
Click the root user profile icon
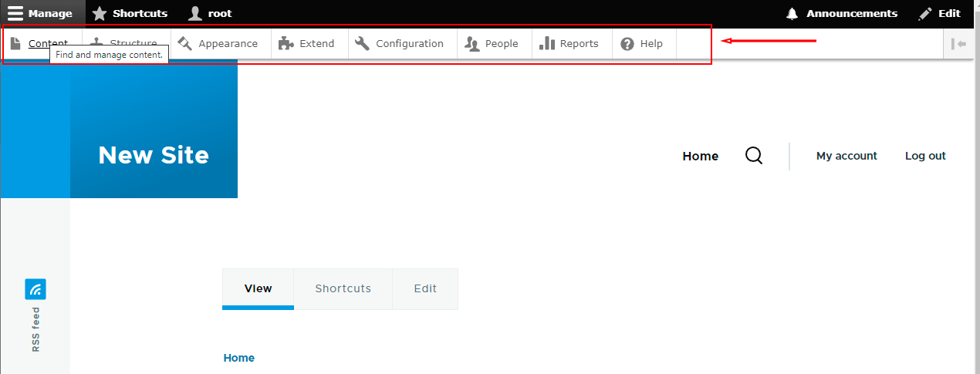[195, 13]
